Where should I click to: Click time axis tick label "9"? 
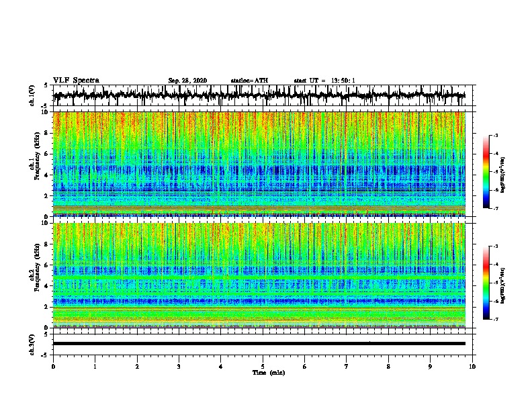tap(430, 367)
